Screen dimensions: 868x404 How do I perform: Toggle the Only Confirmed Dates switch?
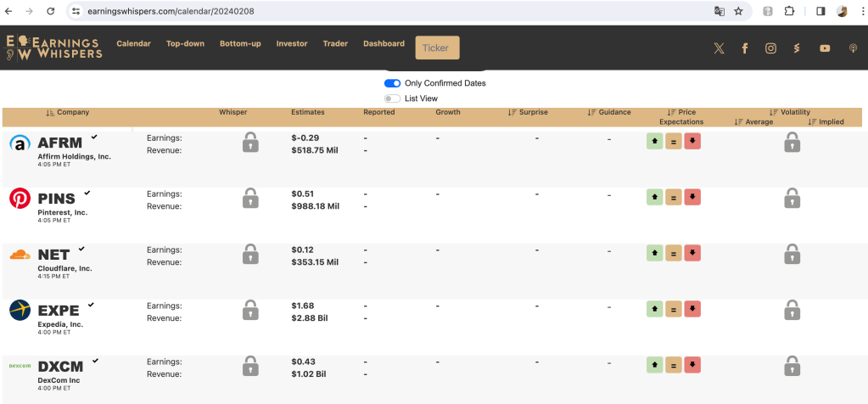(392, 83)
